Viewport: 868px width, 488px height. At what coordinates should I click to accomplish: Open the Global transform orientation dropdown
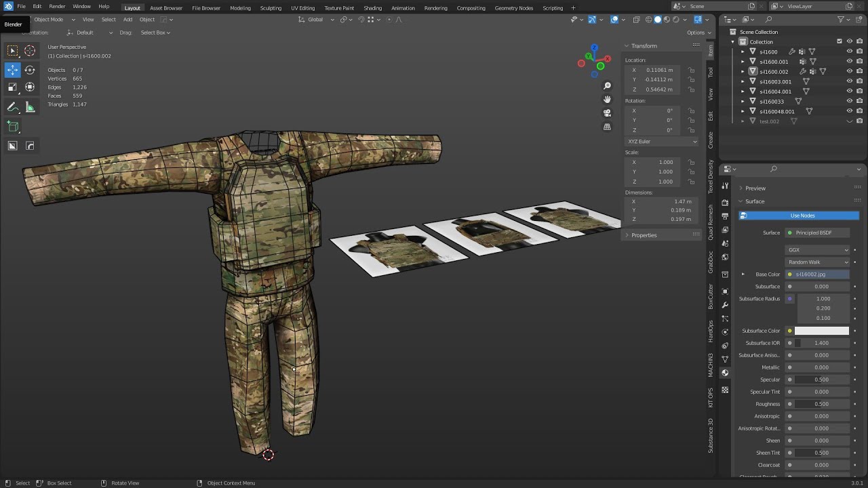tap(317, 20)
